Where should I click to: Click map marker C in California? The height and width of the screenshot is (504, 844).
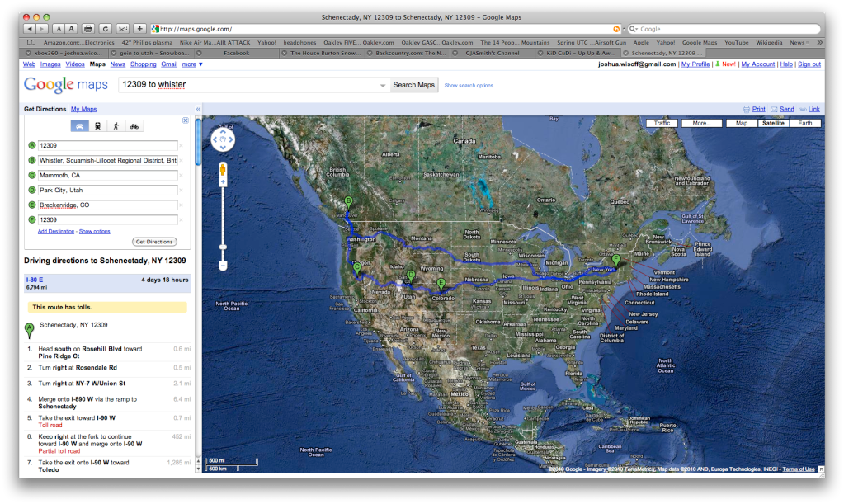tap(356, 268)
